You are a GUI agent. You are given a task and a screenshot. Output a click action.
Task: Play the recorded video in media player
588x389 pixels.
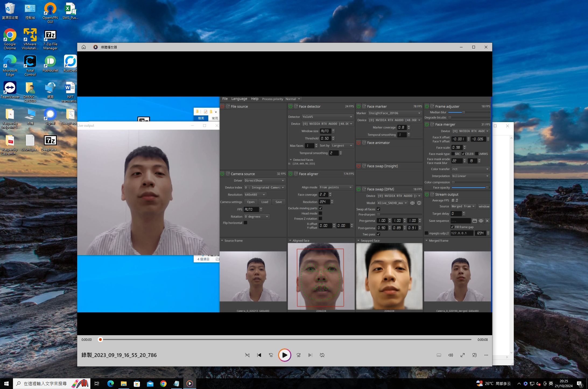284,355
